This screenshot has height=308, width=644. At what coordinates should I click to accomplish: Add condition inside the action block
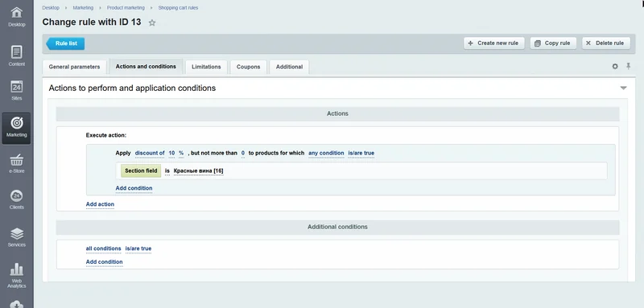(134, 188)
